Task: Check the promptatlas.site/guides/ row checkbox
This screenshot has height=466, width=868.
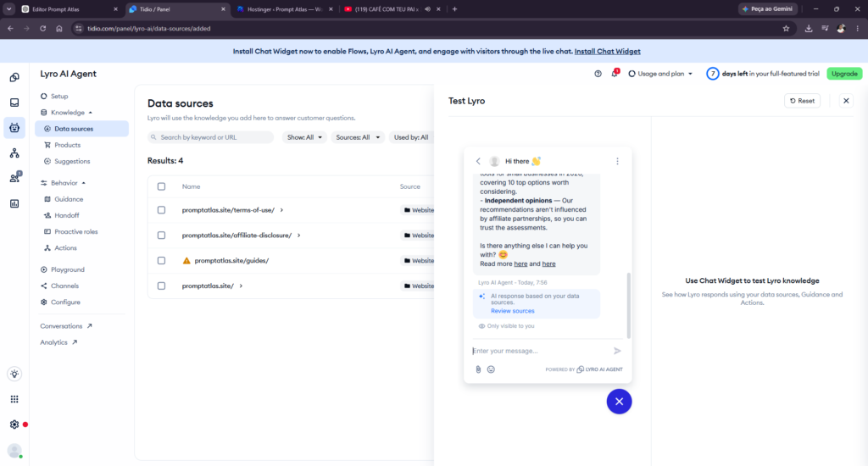Action: point(161,261)
